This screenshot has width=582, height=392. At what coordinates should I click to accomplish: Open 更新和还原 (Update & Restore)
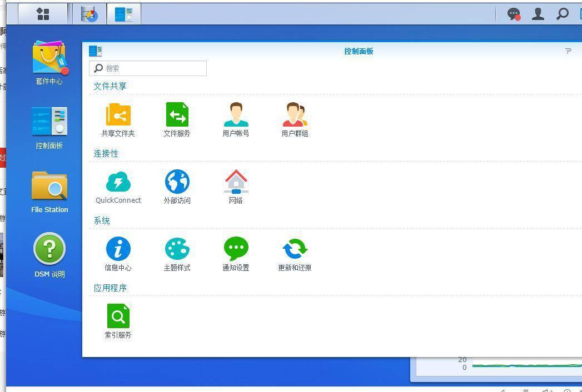tap(295, 249)
